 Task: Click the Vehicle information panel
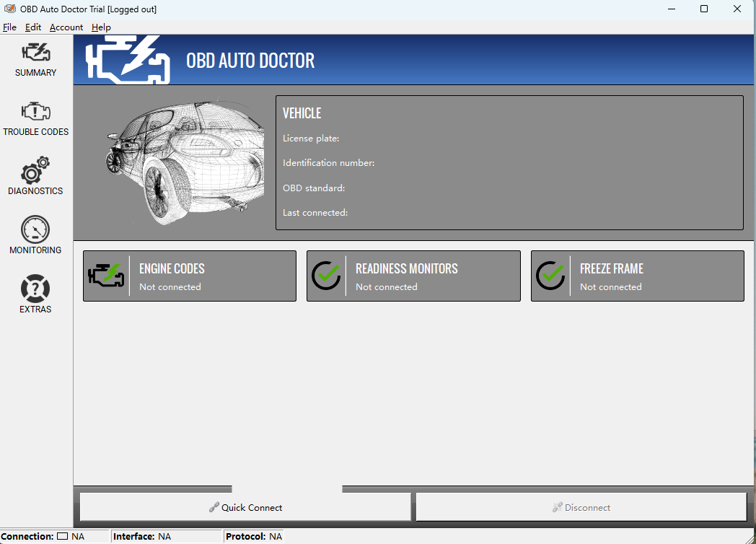(x=509, y=163)
